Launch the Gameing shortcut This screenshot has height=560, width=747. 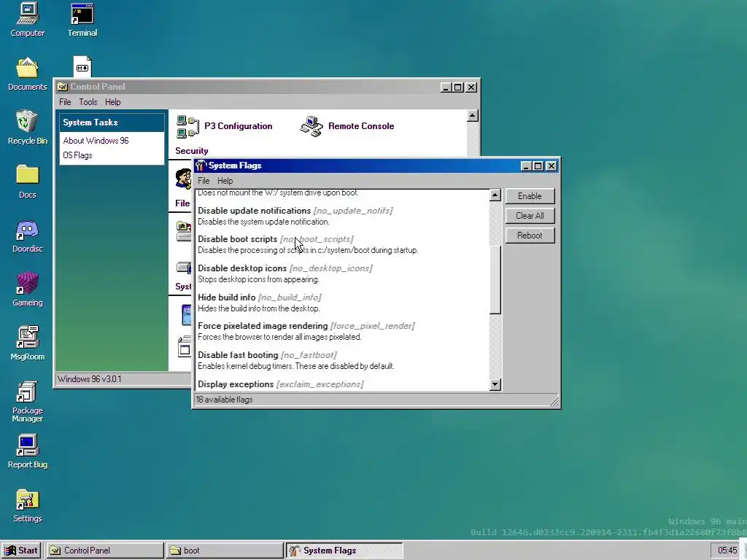[x=27, y=289]
